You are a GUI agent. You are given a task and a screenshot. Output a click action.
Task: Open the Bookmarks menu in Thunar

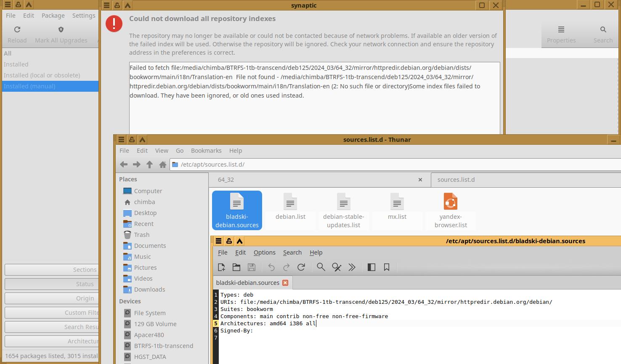click(x=206, y=151)
